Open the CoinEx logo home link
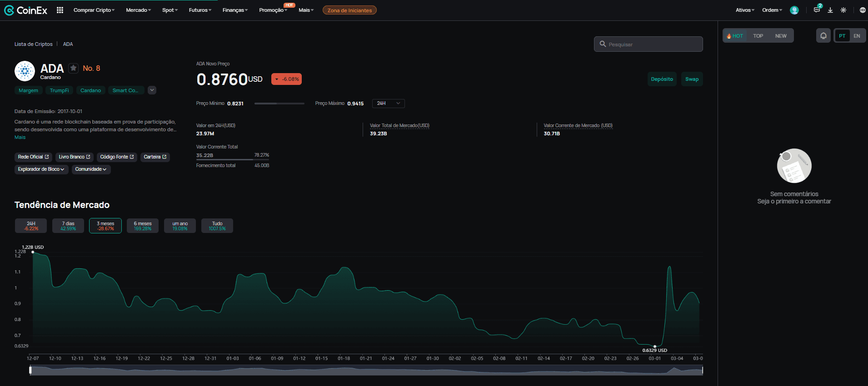868x386 pixels. [x=25, y=10]
